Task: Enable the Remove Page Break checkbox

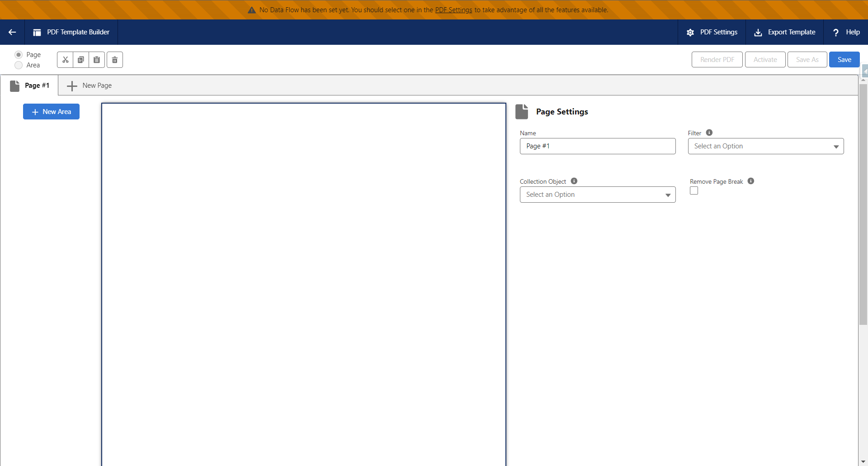Action: 694,191
